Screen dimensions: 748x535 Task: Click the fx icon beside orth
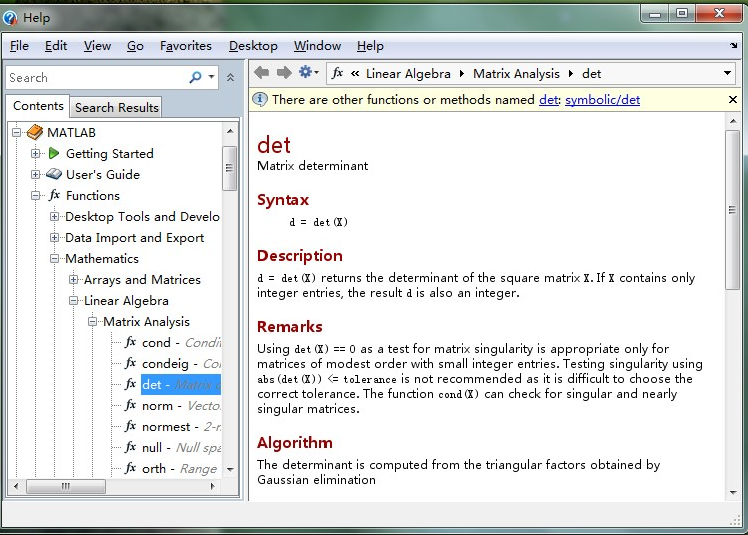[x=131, y=468]
